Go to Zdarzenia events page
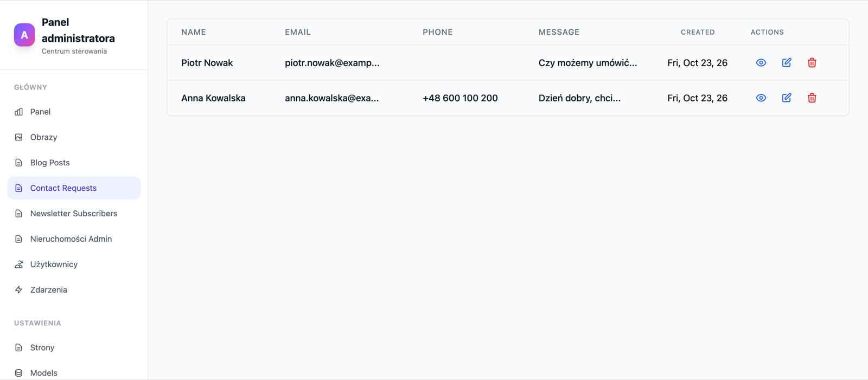Viewport: 868px width, 380px height. 74,290
